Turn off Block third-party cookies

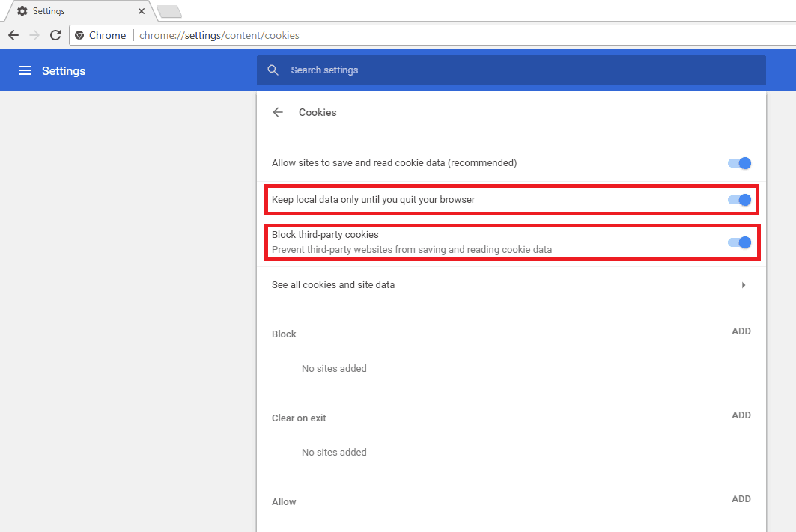click(738, 242)
